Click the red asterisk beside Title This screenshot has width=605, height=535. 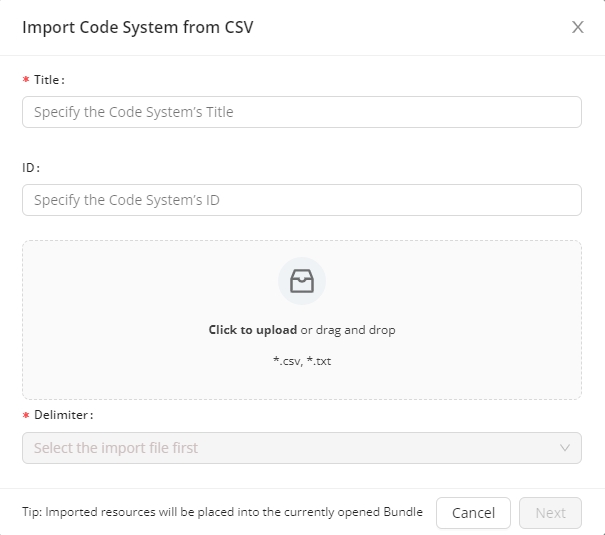click(26, 81)
